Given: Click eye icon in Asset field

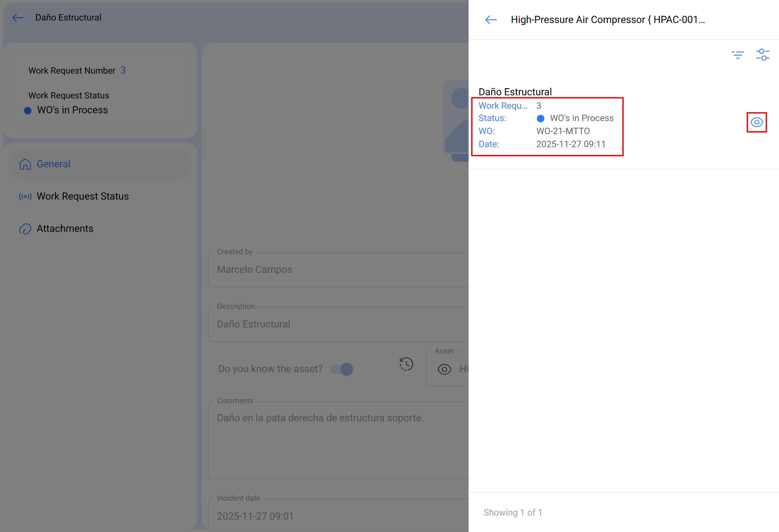Looking at the screenshot, I should [444, 369].
